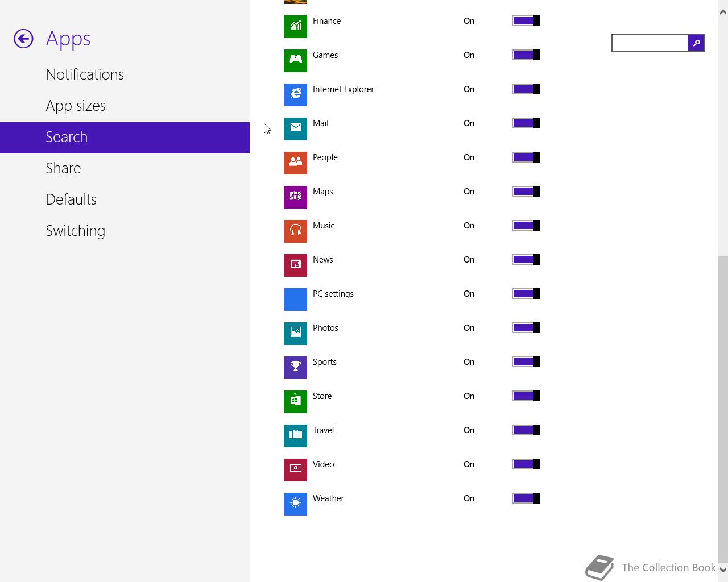The height and width of the screenshot is (582, 728).
Task: Turn off Photos search toggle
Action: point(526,328)
